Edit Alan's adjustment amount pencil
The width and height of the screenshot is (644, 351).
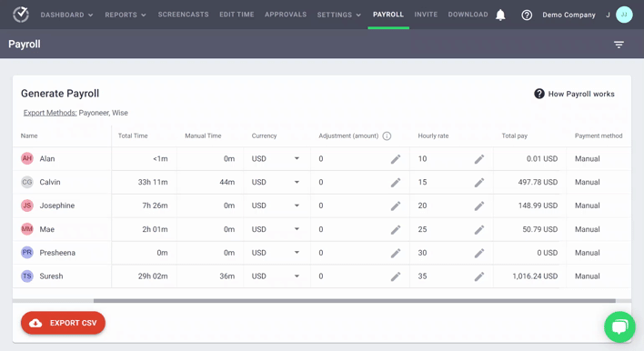[396, 159]
